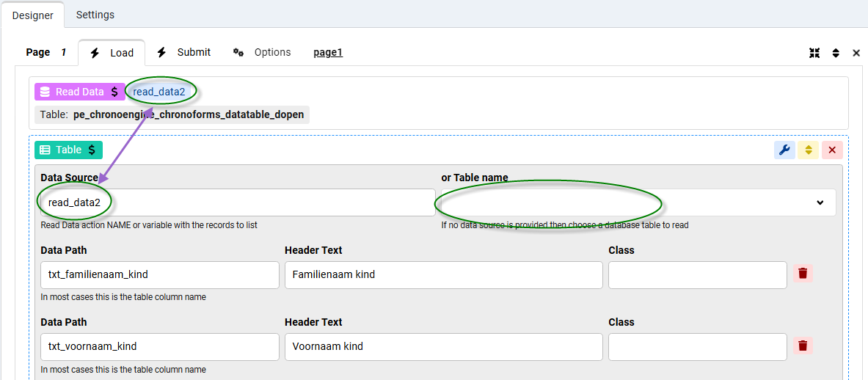Click the Read Data database icon
Screen dimensions: 868x380
coord(45,92)
